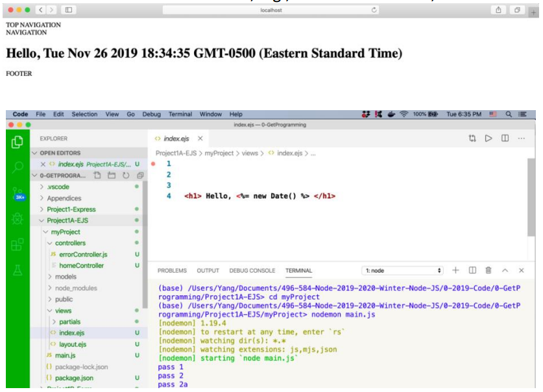Split the terminal panel
Image resolution: width=543 pixels, height=392 pixels.
pos(472,270)
